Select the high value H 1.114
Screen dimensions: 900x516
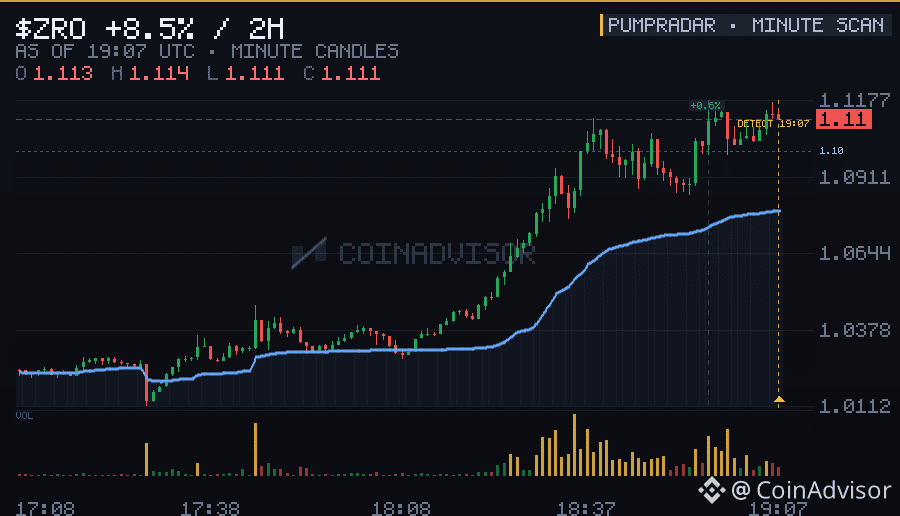[150, 73]
